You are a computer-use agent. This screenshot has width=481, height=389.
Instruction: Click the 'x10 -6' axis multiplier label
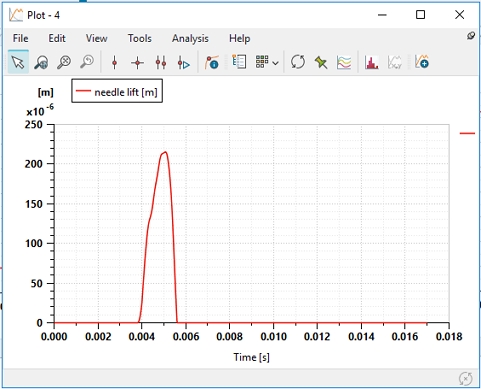tap(40, 110)
